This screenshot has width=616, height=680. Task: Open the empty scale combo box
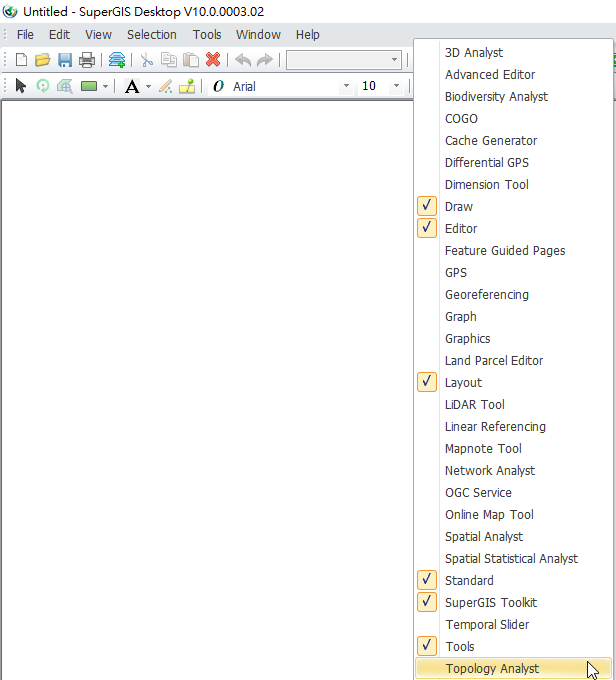click(x=344, y=59)
